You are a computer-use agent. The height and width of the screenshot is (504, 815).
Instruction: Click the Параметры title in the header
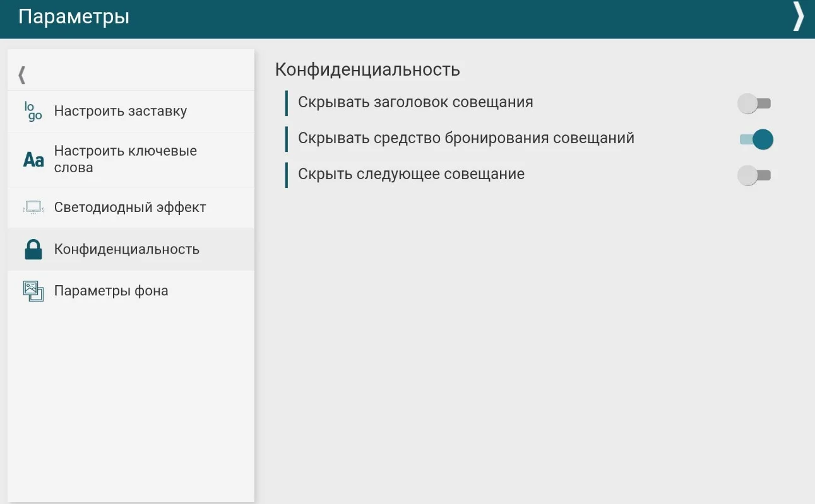(74, 17)
